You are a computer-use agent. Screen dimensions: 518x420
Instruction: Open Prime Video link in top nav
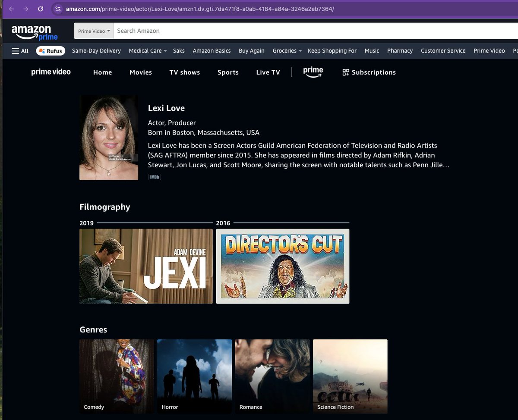pyautogui.click(x=489, y=51)
